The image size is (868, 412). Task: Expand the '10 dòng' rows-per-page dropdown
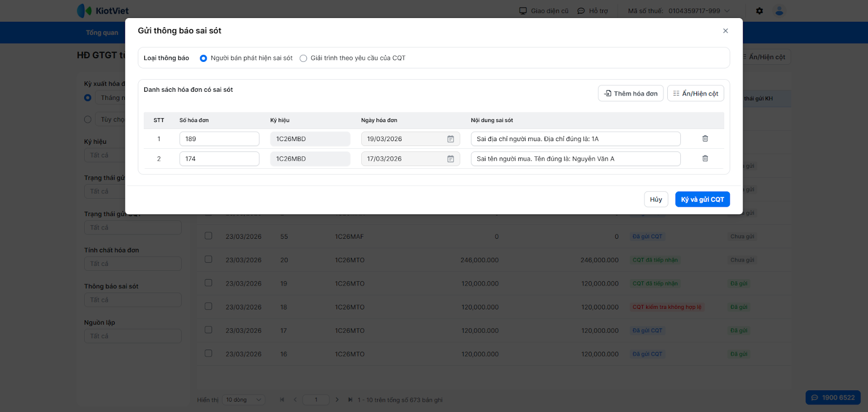click(x=244, y=400)
